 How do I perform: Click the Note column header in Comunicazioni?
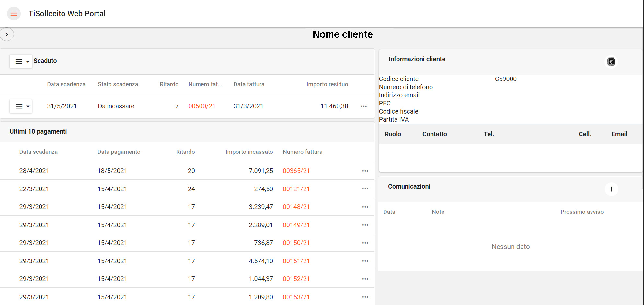click(x=438, y=212)
